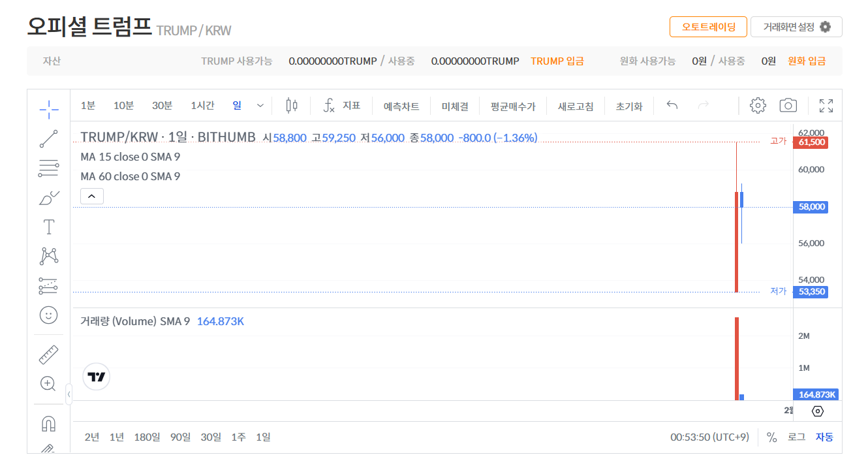868x474 pixels.
Task: Click the 거래량 (Volume) SMA 9 legend
Action: pos(135,321)
